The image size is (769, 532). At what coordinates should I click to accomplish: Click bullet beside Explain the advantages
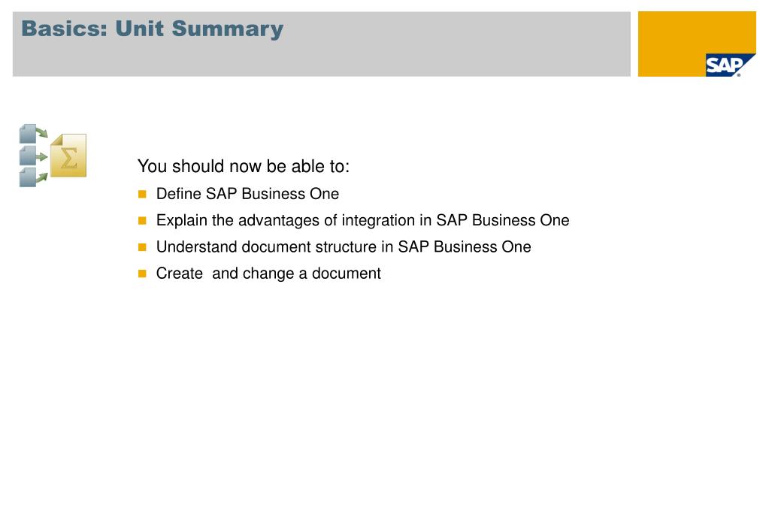click(142, 221)
